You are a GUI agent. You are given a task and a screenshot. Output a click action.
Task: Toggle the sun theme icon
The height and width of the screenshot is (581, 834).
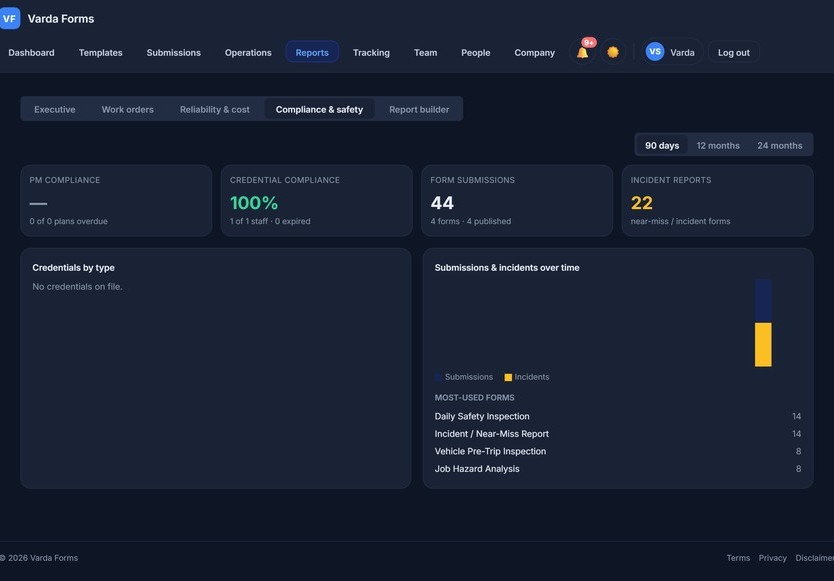[613, 52]
